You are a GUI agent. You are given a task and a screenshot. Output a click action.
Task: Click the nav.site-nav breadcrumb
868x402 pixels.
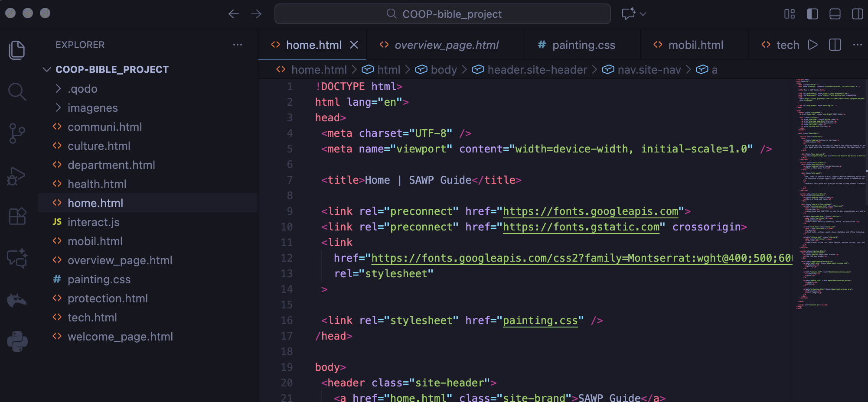[x=642, y=70]
